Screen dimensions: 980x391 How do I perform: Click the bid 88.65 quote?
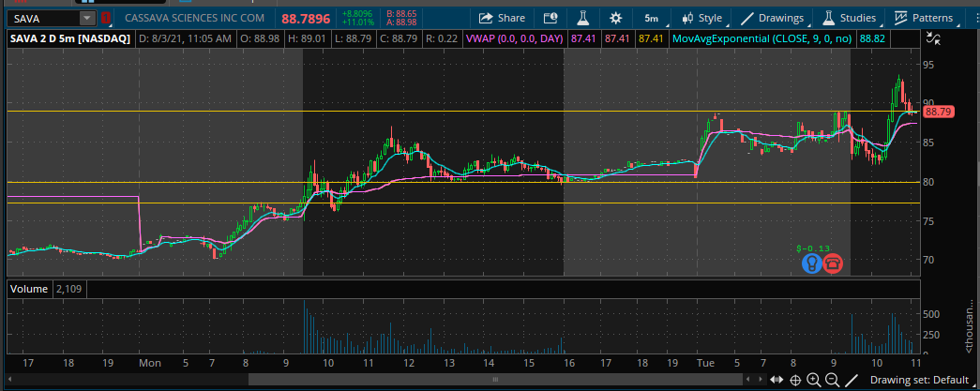pos(401,13)
